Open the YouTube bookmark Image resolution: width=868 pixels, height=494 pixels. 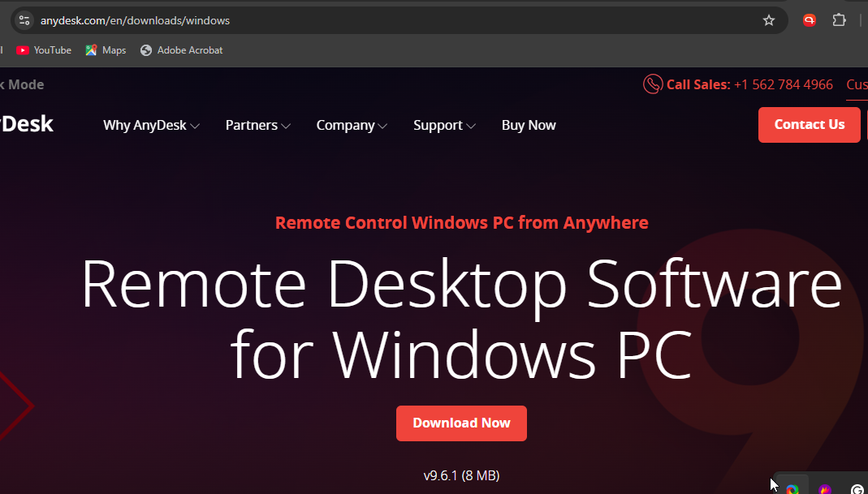(44, 50)
